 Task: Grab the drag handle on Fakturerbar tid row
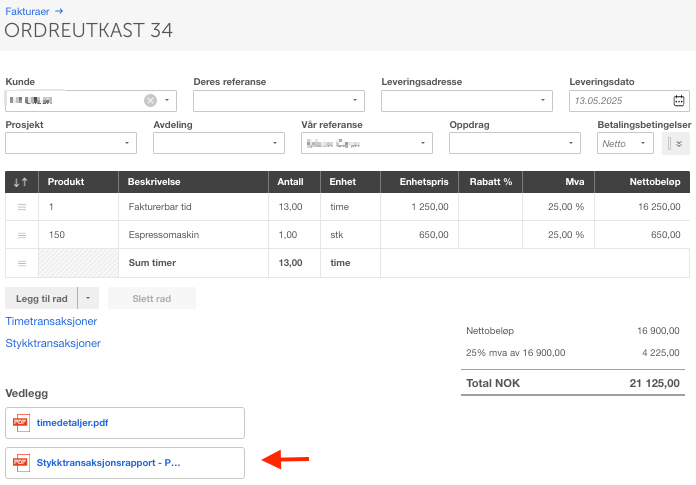22,207
